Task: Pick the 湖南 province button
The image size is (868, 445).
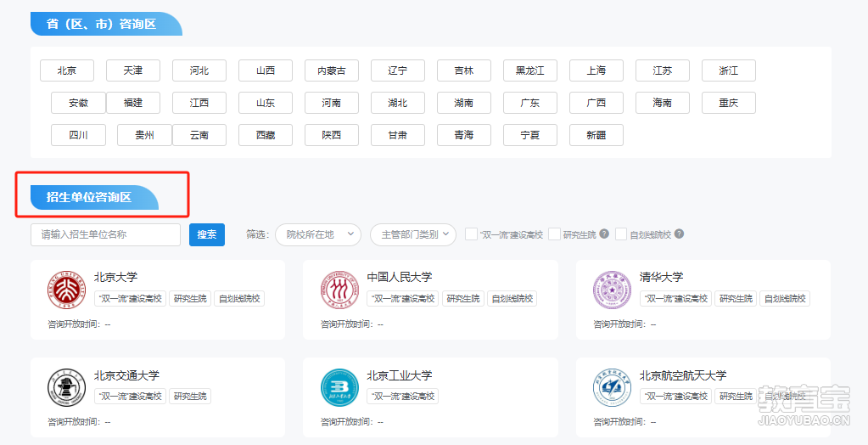Action: pyautogui.click(x=464, y=103)
